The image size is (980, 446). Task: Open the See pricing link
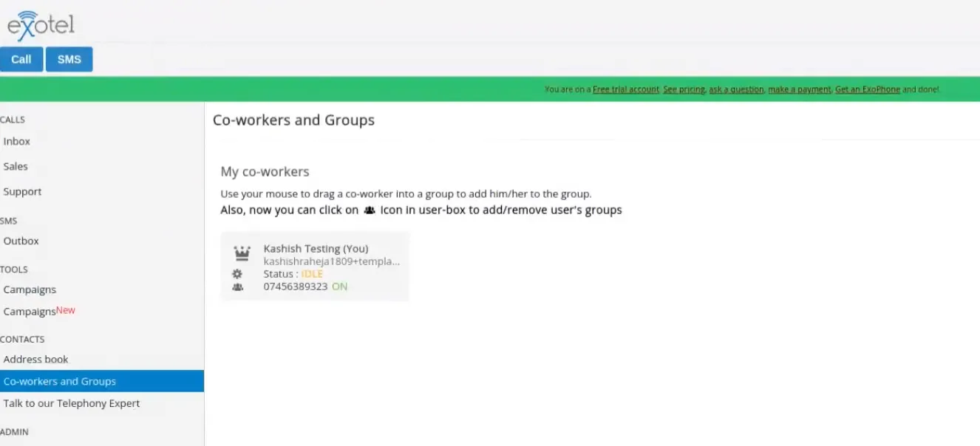(x=684, y=89)
